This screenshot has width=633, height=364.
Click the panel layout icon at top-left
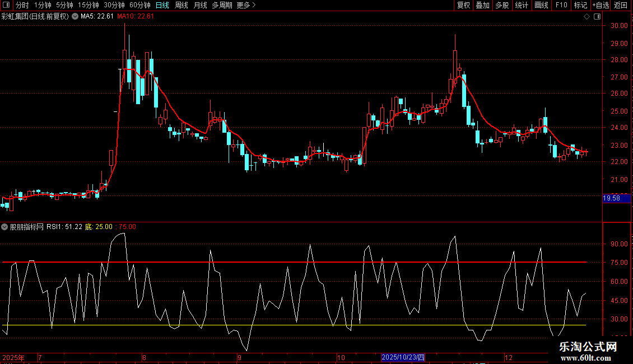(6, 5)
